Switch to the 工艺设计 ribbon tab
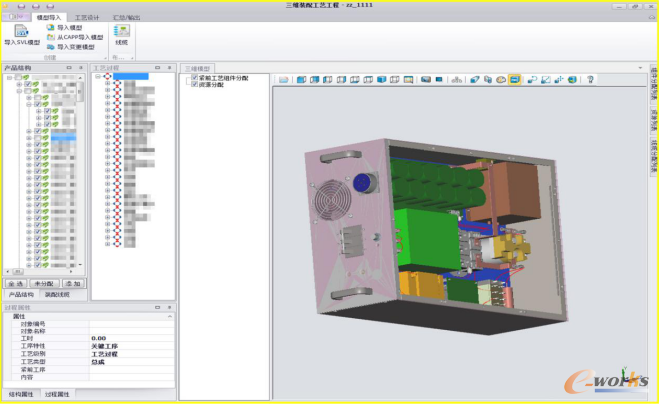The height and width of the screenshot is (404, 659). coord(87,17)
